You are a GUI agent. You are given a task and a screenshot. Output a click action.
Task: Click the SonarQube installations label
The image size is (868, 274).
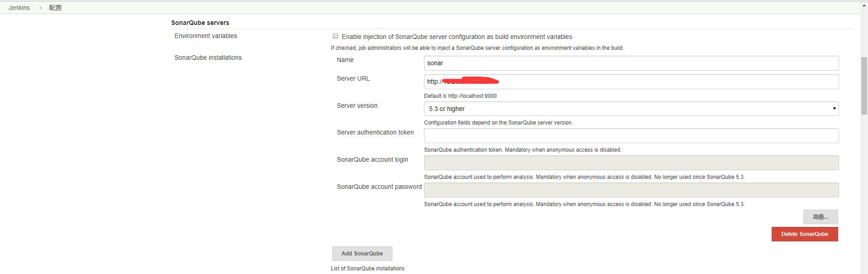(208, 58)
